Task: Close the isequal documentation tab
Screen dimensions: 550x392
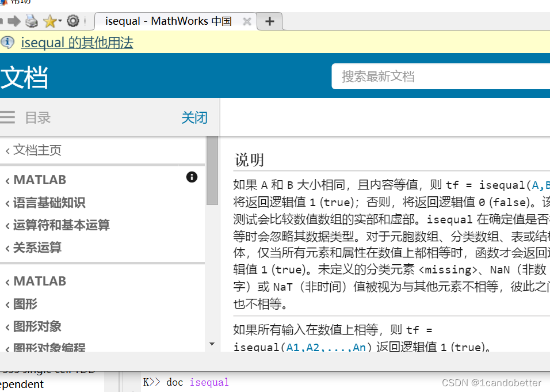Action: click(x=247, y=21)
